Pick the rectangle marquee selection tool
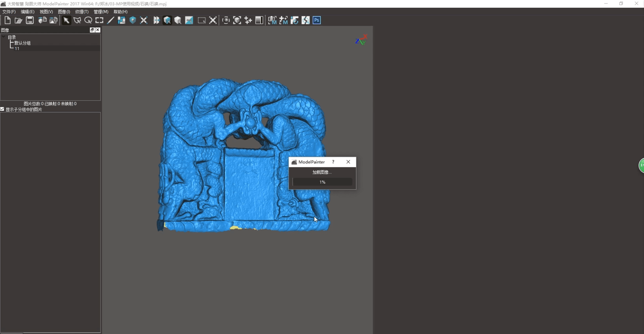 (99, 20)
